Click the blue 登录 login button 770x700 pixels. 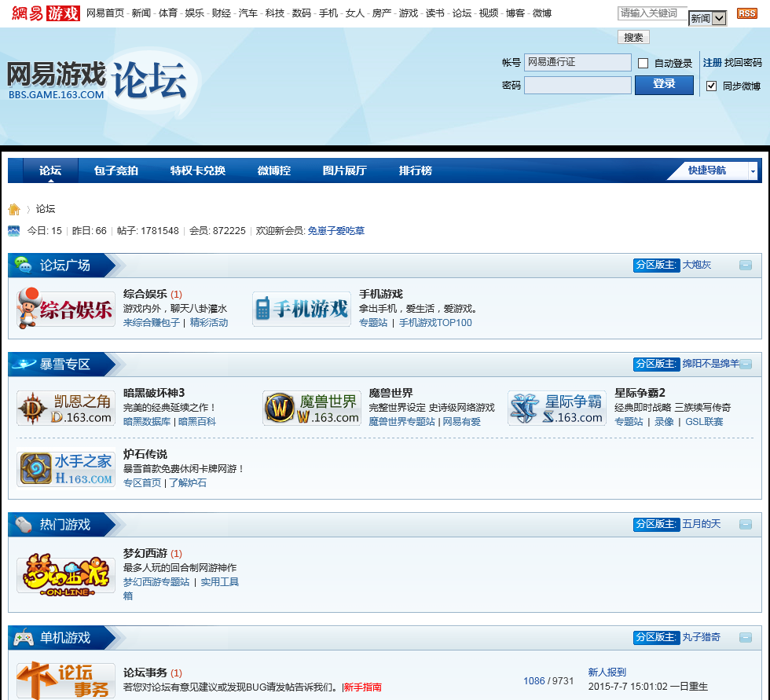point(664,84)
